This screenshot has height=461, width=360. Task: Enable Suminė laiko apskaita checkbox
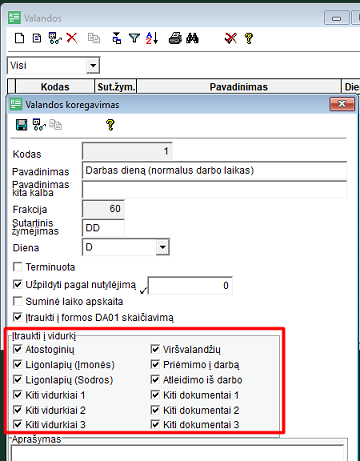17,301
